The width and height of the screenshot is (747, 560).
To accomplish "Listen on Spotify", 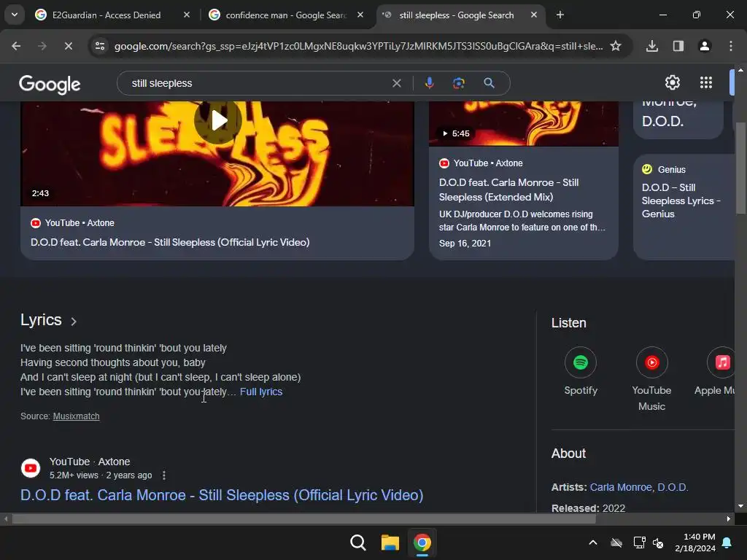I will point(580,372).
